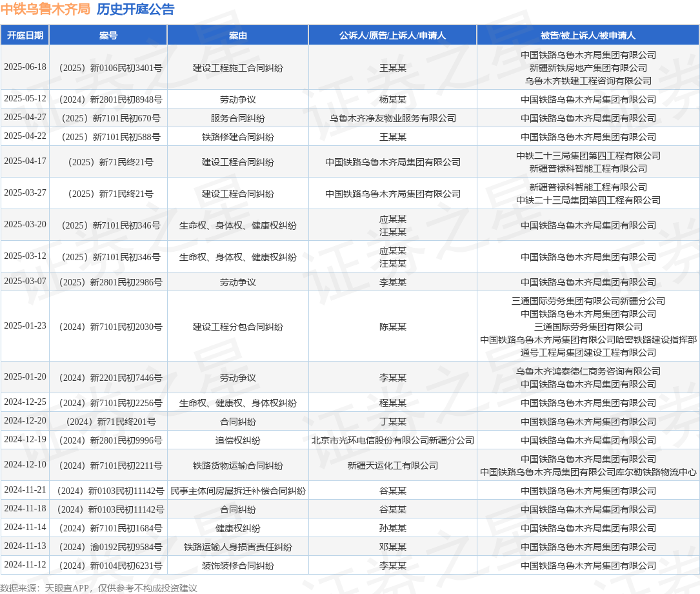Click the date 2024-12-20
Viewport: 700px width, 594px height.
pyautogui.click(x=25, y=420)
